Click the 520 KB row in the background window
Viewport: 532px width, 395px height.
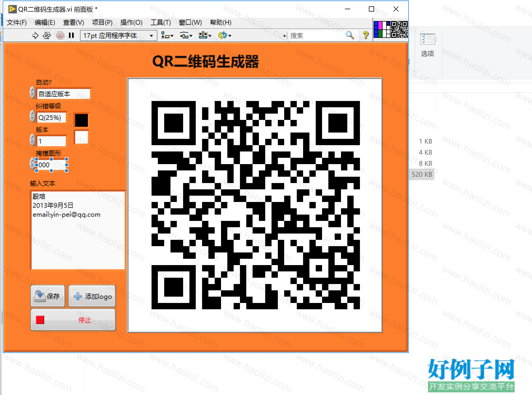click(x=422, y=174)
